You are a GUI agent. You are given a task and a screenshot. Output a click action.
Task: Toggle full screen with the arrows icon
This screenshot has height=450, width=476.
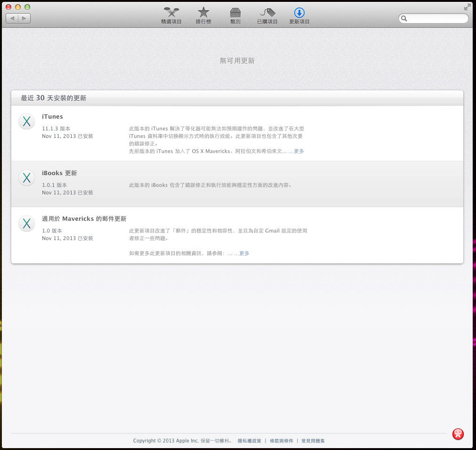tap(467, 7)
